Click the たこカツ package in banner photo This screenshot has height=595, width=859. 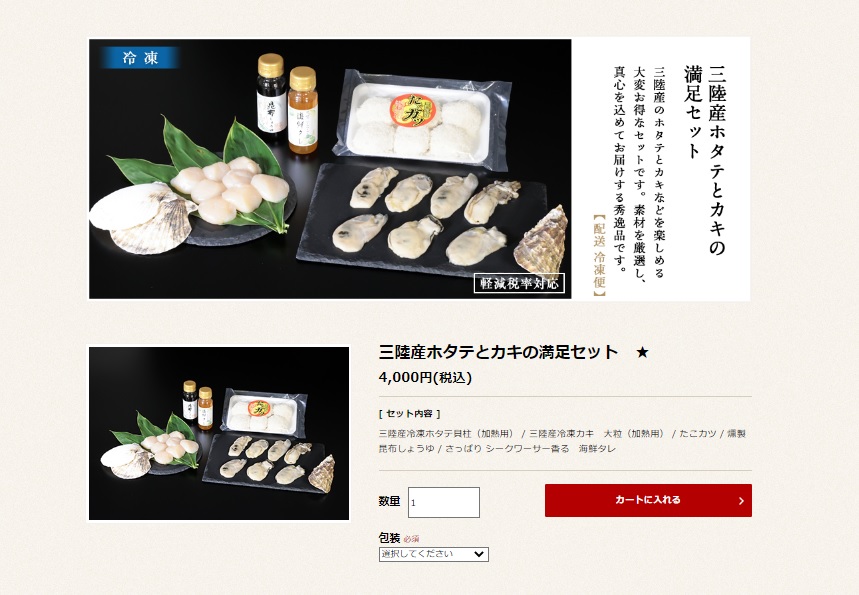tap(421, 119)
